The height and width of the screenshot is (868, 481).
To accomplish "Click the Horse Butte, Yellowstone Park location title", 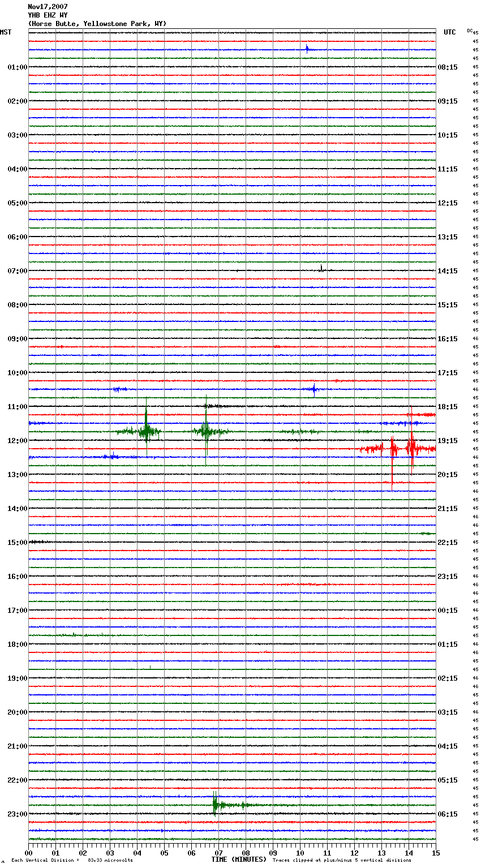I will (97, 24).
